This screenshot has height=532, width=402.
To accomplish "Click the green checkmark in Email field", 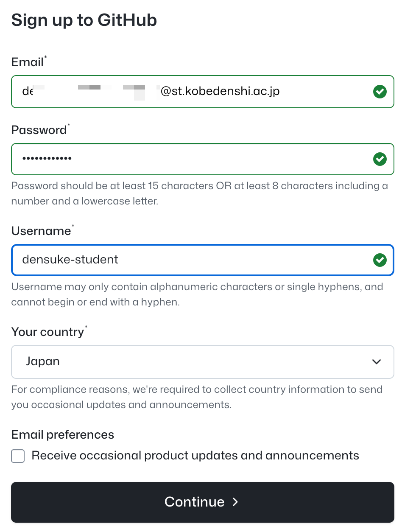I will pyautogui.click(x=380, y=91).
